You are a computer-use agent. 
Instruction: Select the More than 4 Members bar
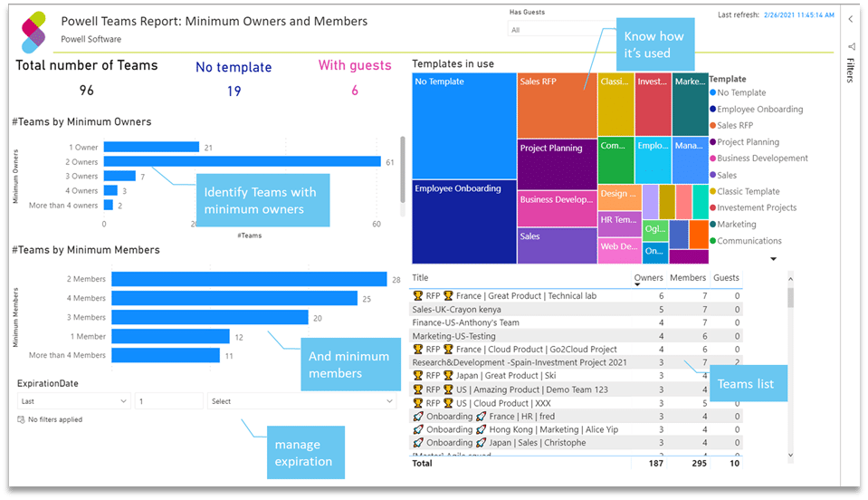click(166, 355)
